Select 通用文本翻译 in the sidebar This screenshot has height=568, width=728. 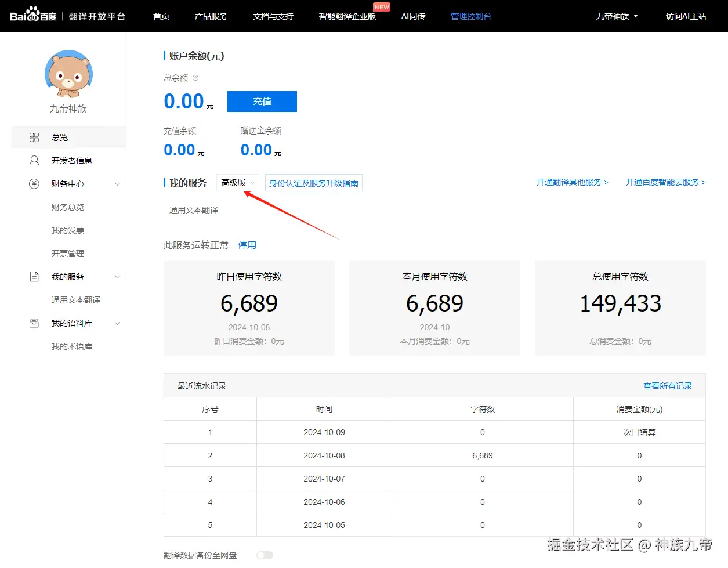click(76, 300)
